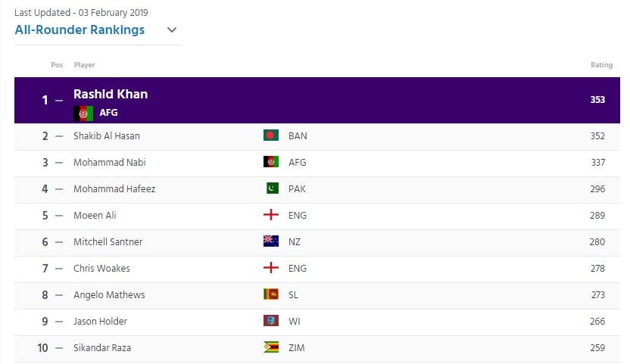
Task: Click England flag in Chris Woakes row
Action: point(271,268)
